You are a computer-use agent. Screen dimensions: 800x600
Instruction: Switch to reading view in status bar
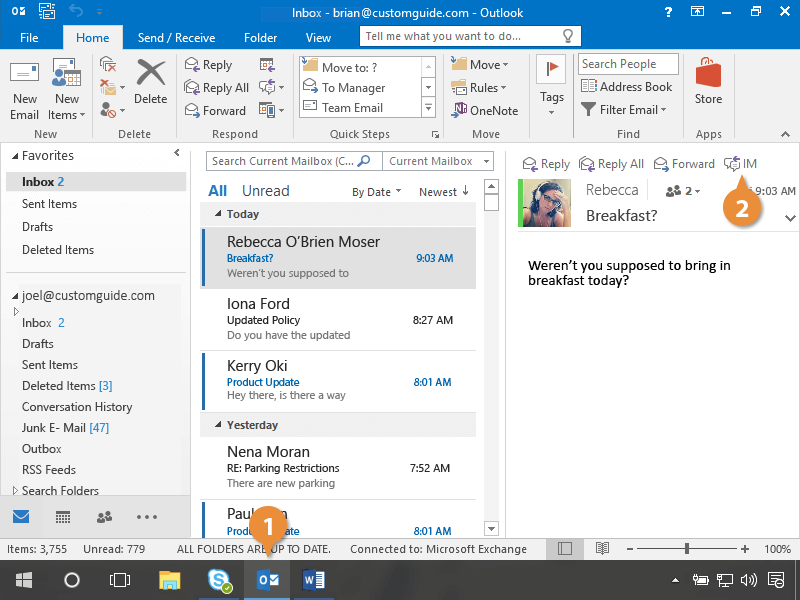pos(602,549)
